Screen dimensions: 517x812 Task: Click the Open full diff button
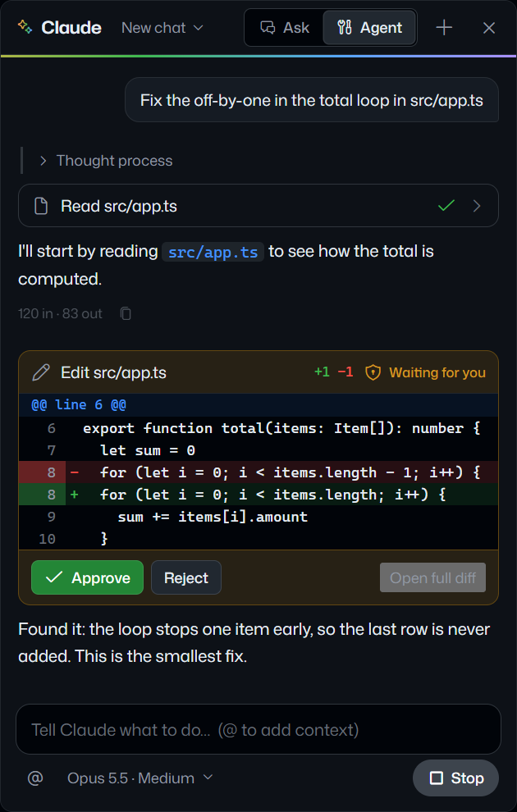(x=432, y=577)
